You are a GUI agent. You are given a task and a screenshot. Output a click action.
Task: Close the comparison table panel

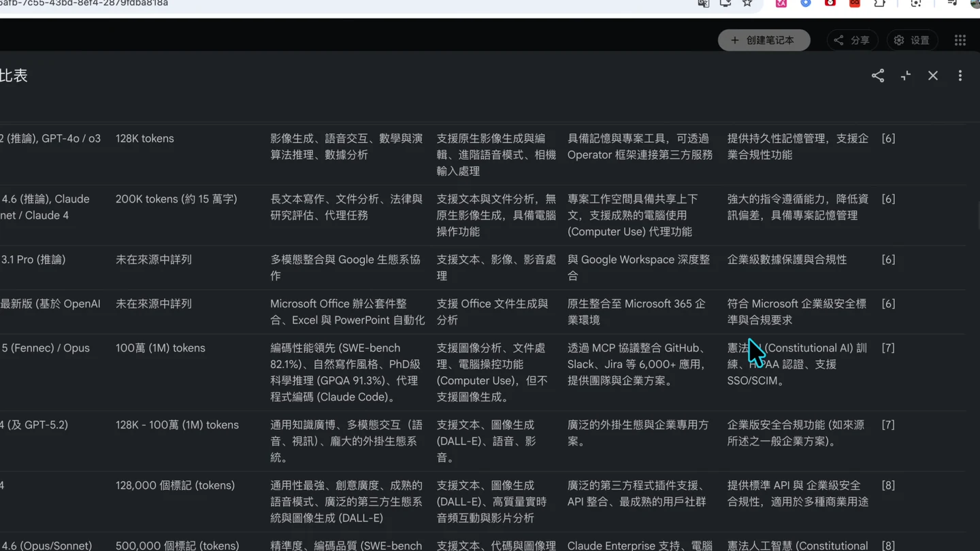[933, 76]
